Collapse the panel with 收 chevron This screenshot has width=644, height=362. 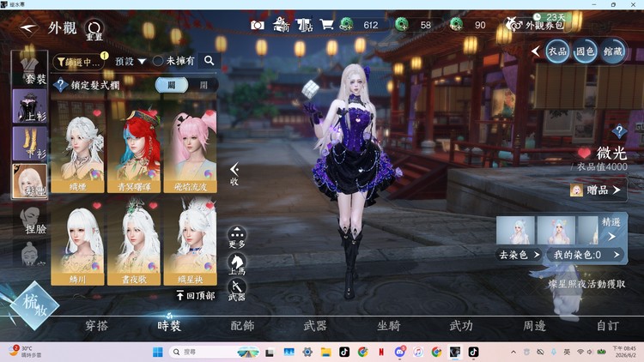tap(234, 174)
